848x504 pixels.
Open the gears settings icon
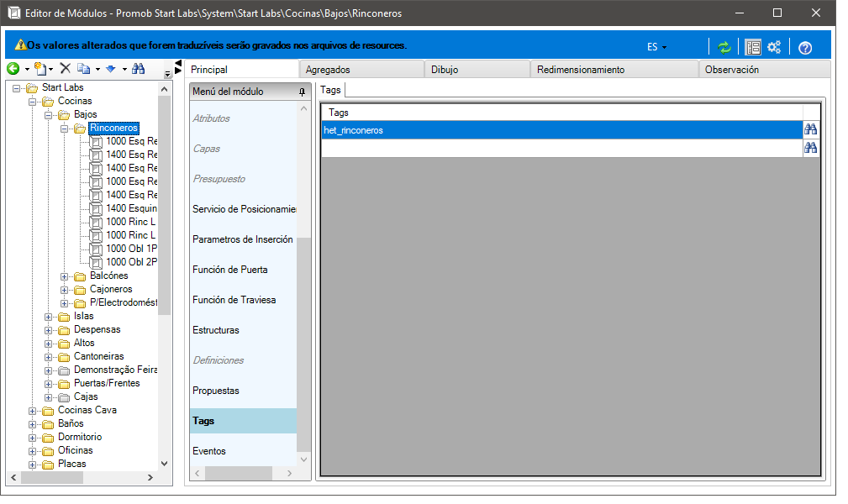[774, 47]
